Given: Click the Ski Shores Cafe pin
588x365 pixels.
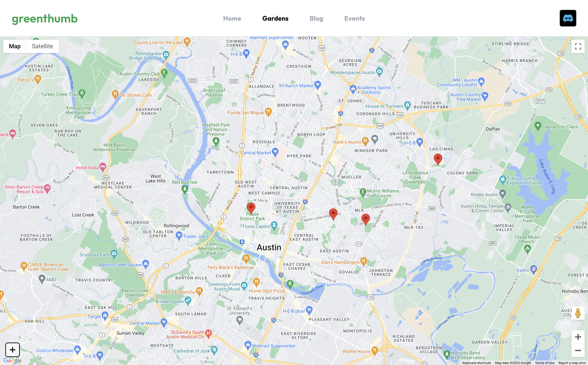Looking at the screenshot, I should (115, 95).
